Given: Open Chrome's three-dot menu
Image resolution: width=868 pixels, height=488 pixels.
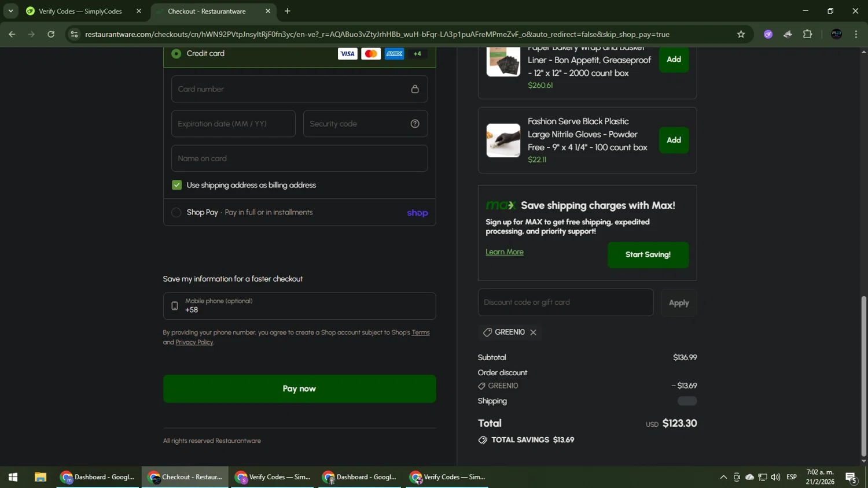Looking at the screenshot, I should pos(856,34).
